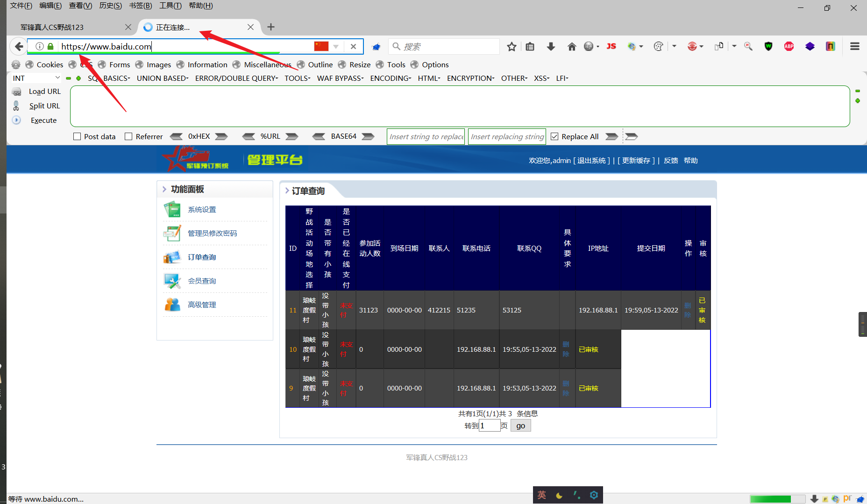Uncheck the Replace All checkbox
This screenshot has height=504, width=867.
click(554, 136)
